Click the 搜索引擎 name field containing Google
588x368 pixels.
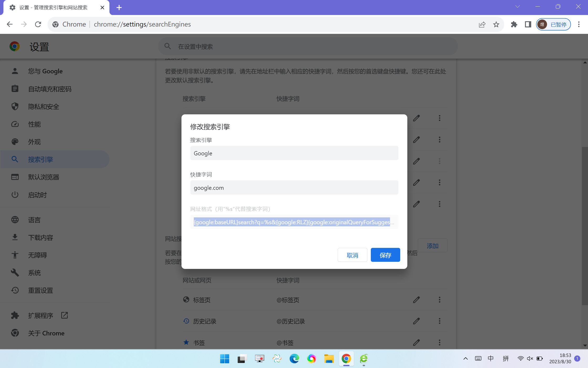coord(294,153)
